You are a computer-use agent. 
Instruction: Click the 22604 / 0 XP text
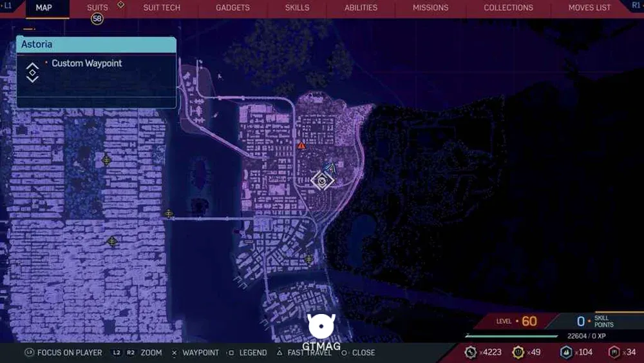(587, 336)
